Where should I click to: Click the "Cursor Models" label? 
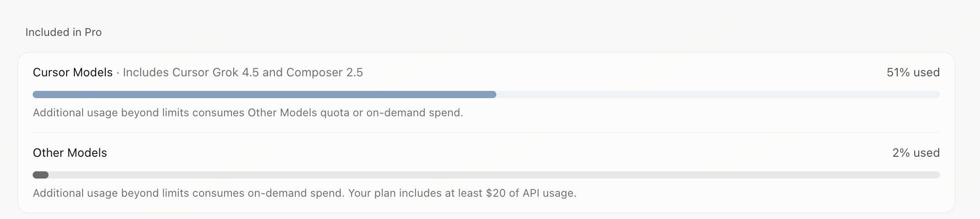(73, 73)
